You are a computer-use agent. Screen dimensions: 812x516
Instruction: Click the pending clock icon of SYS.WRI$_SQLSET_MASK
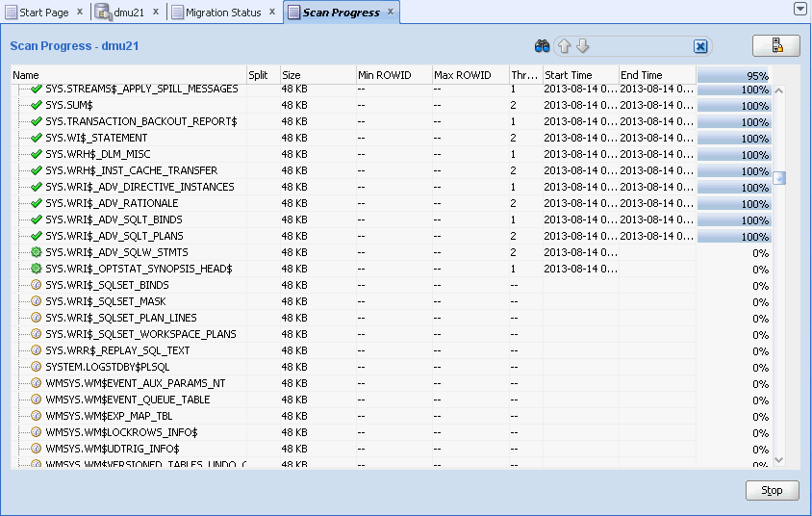tap(36, 301)
